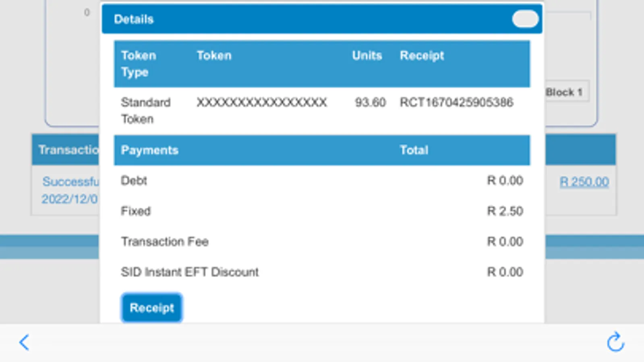Click the R 0.00 Transaction Fee amount
The height and width of the screenshot is (362, 644).
point(505,242)
